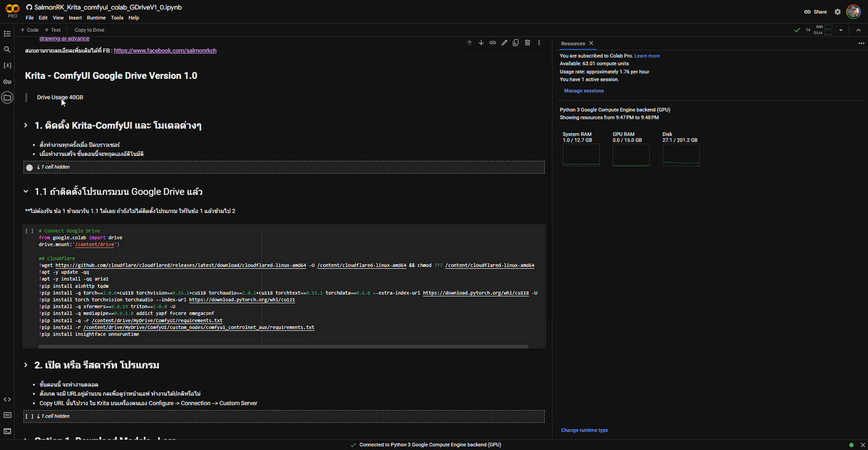Move cell up with arrow icon
Screen dimensions: 868x450
click(x=470, y=43)
